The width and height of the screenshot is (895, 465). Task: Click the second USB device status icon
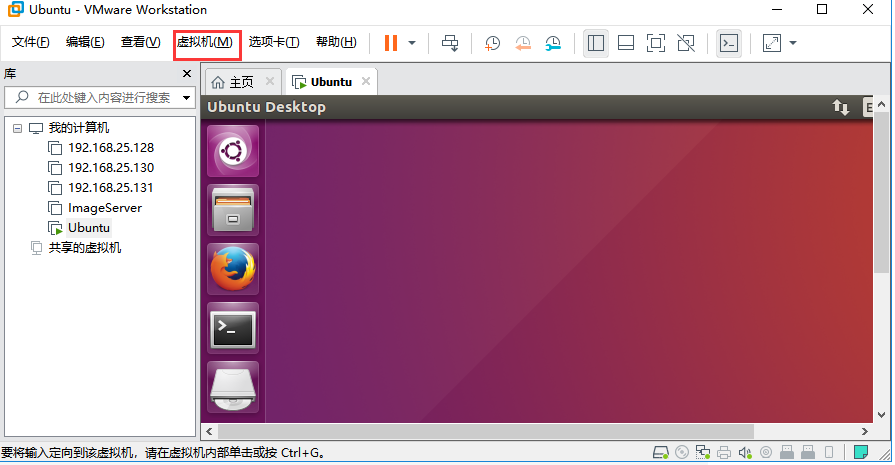[x=808, y=453]
